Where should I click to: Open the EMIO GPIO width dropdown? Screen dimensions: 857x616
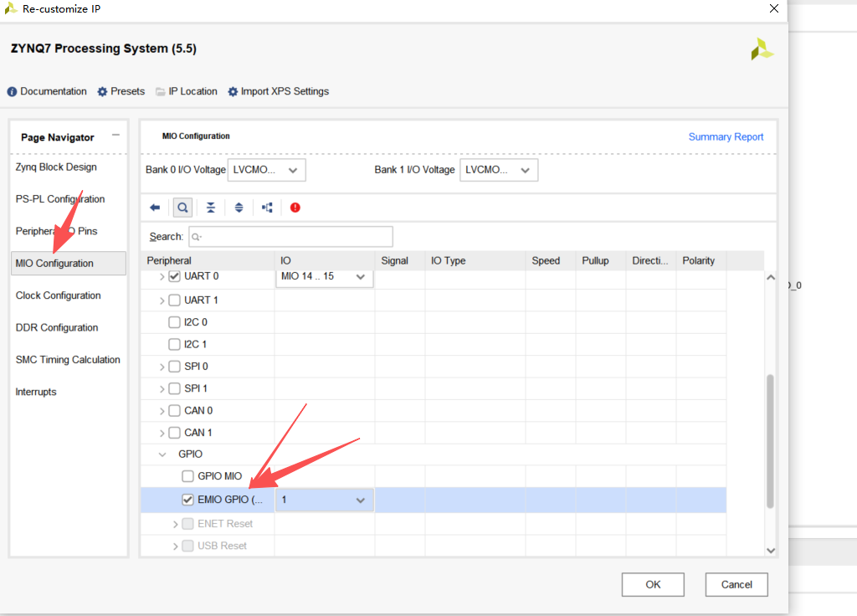coord(325,501)
